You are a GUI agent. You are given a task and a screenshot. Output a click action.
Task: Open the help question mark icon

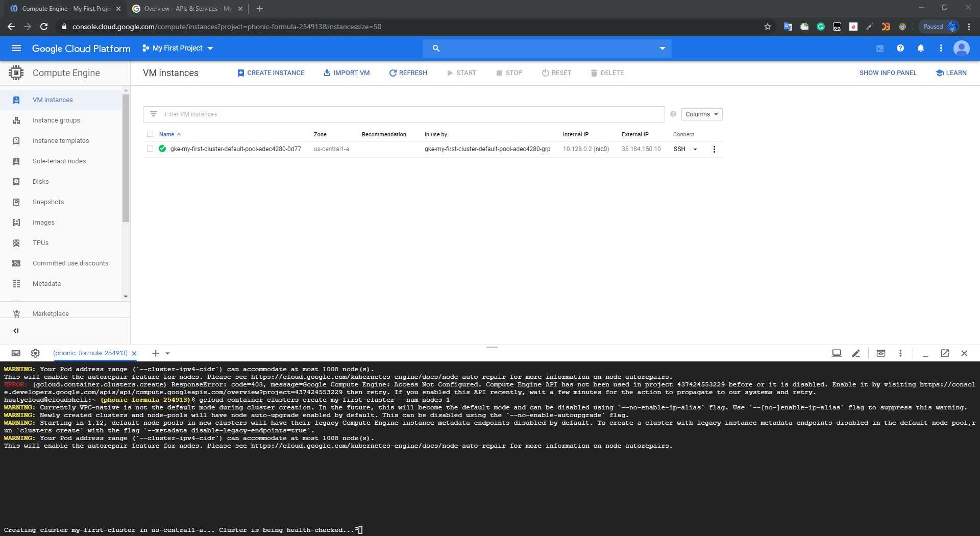[x=900, y=48]
